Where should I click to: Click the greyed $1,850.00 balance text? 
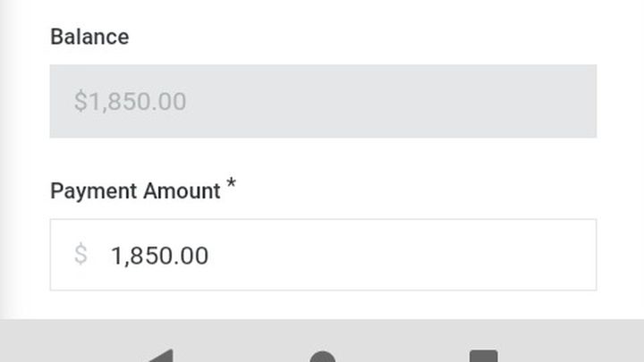(x=131, y=101)
